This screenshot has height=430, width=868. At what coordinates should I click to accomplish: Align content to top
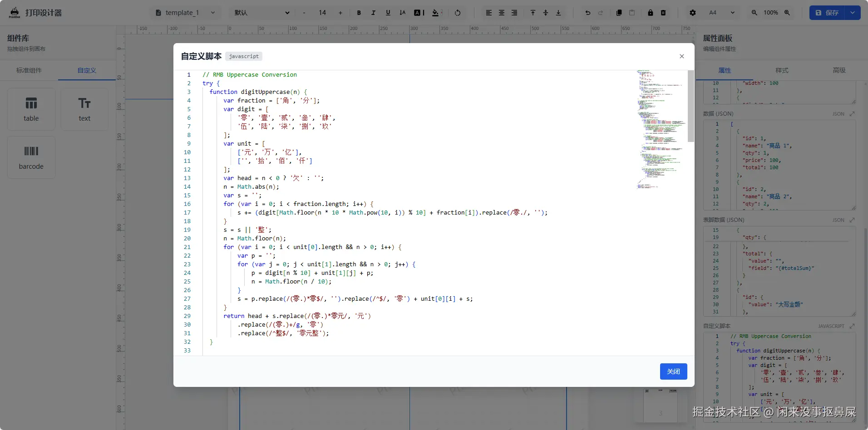click(x=533, y=13)
